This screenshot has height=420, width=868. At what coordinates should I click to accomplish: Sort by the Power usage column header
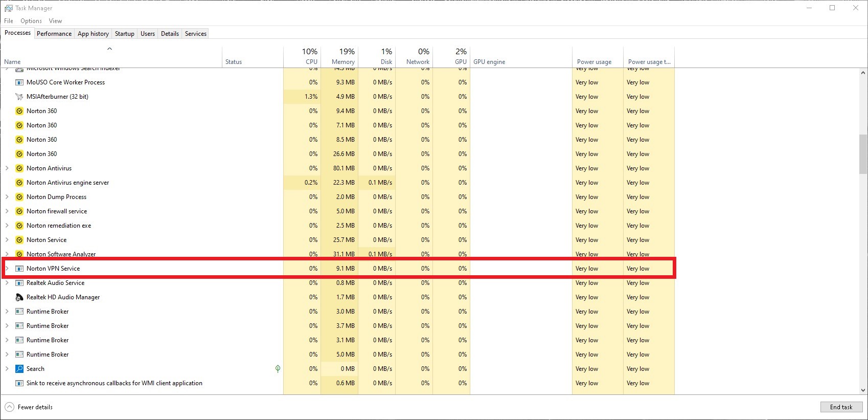[x=598, y=57]
